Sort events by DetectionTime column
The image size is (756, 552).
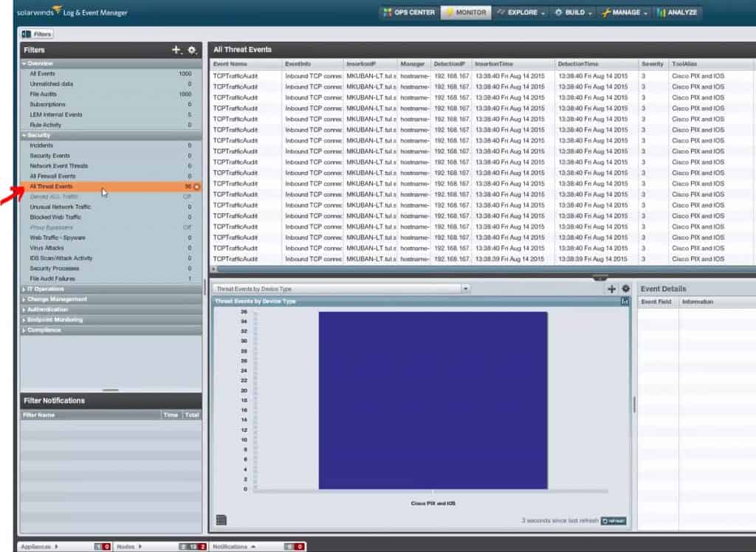point(597,63)
